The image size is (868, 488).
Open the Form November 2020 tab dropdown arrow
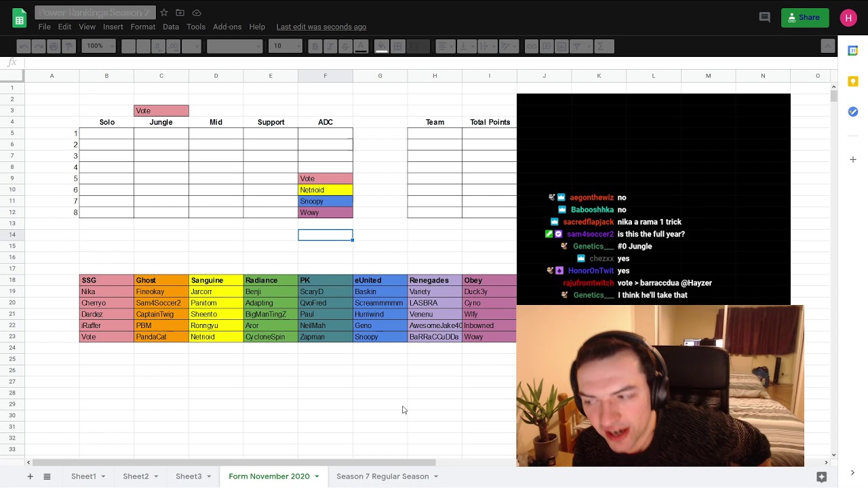317,476
